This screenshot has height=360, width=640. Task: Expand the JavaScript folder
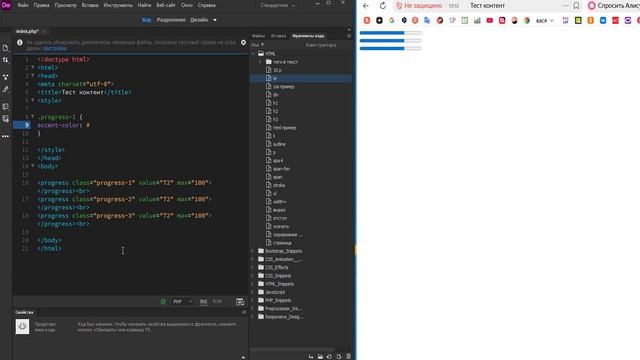tap(253, 292)
